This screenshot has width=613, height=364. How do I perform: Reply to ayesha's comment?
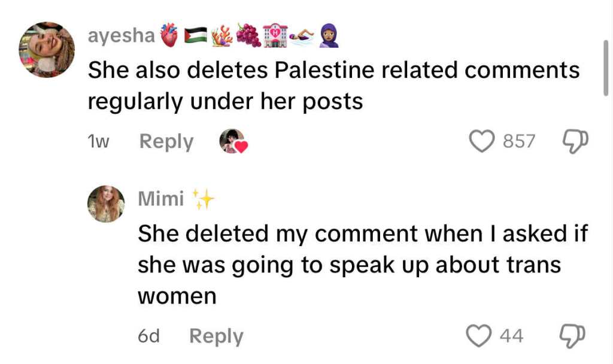click(166, 142)
